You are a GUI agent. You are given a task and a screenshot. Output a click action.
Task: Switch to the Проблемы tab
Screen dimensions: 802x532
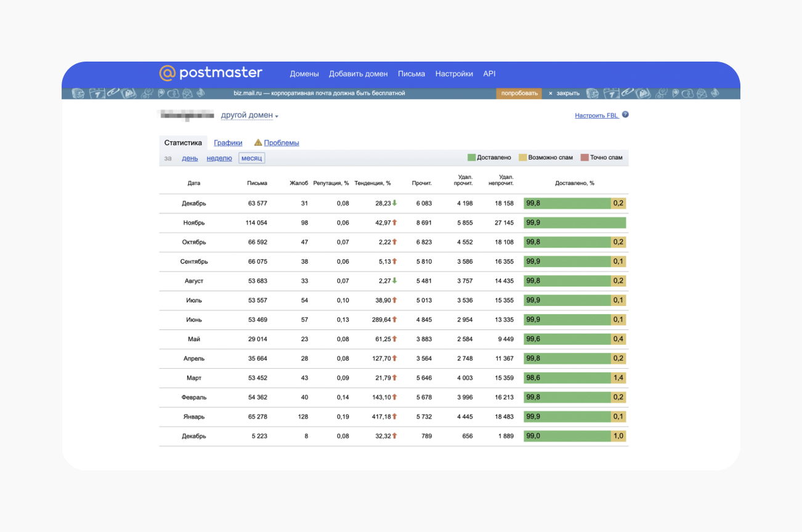[x=282, y=143]
